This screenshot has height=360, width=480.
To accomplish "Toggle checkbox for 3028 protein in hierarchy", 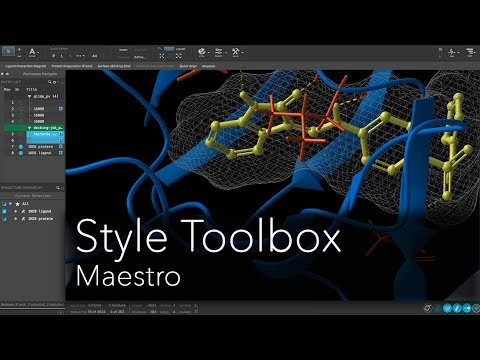I will tap(4, 219).
